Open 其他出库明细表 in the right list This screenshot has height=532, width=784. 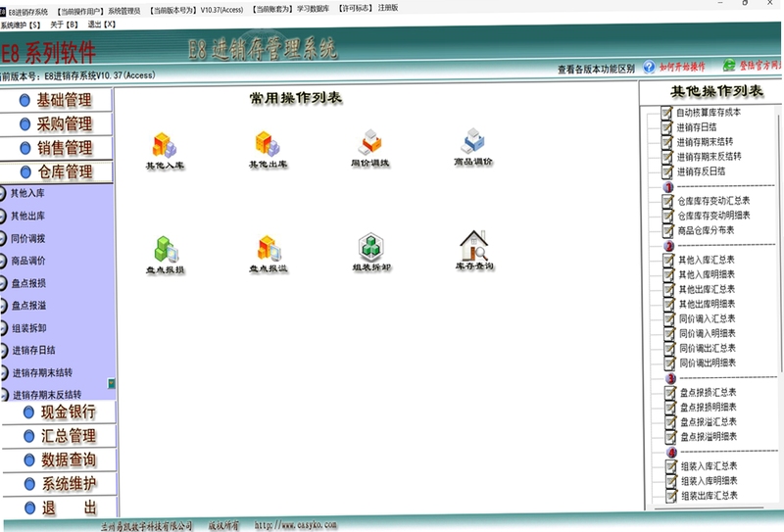coord(707,304)
